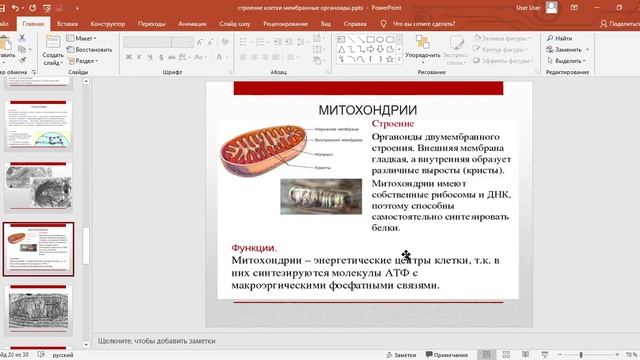
Task: Click the 'Что вы хотите сделать?' search box
Action: coord(423,24)
